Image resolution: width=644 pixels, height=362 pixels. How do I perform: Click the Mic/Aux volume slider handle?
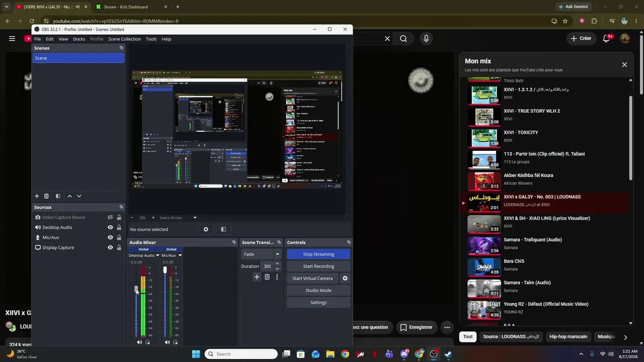tap(165, 270)
